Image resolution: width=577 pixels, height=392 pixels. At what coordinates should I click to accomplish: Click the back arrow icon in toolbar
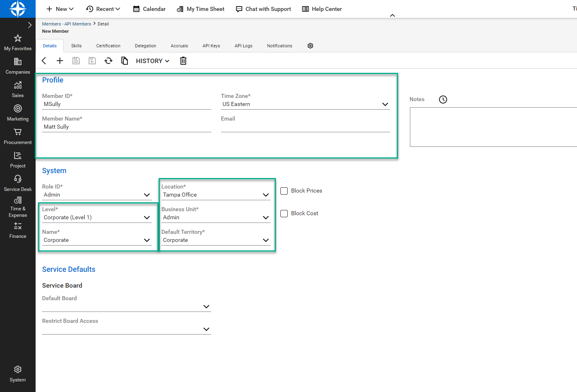pos(44,61)
